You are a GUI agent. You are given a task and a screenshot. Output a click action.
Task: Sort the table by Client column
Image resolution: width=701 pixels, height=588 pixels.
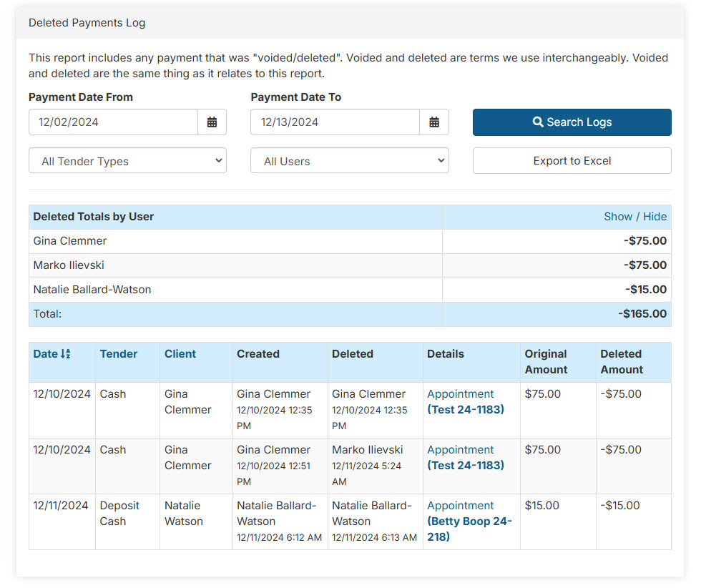point(180,354)
